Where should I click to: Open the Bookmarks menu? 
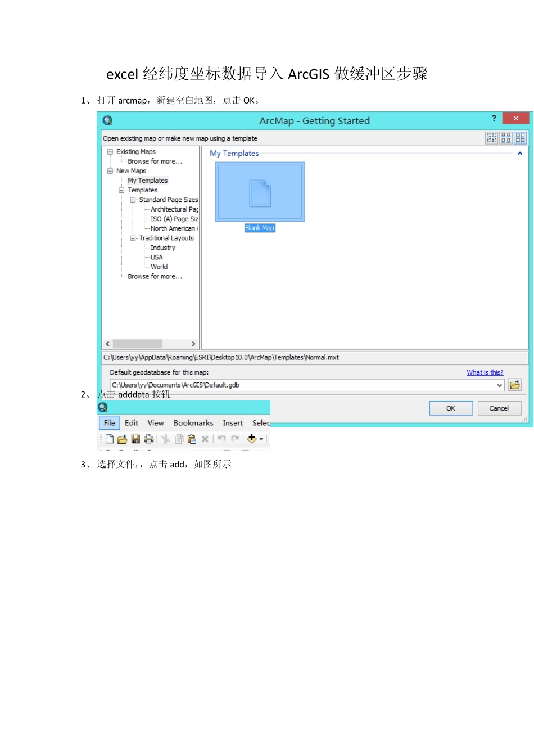(x=193, y=423)
